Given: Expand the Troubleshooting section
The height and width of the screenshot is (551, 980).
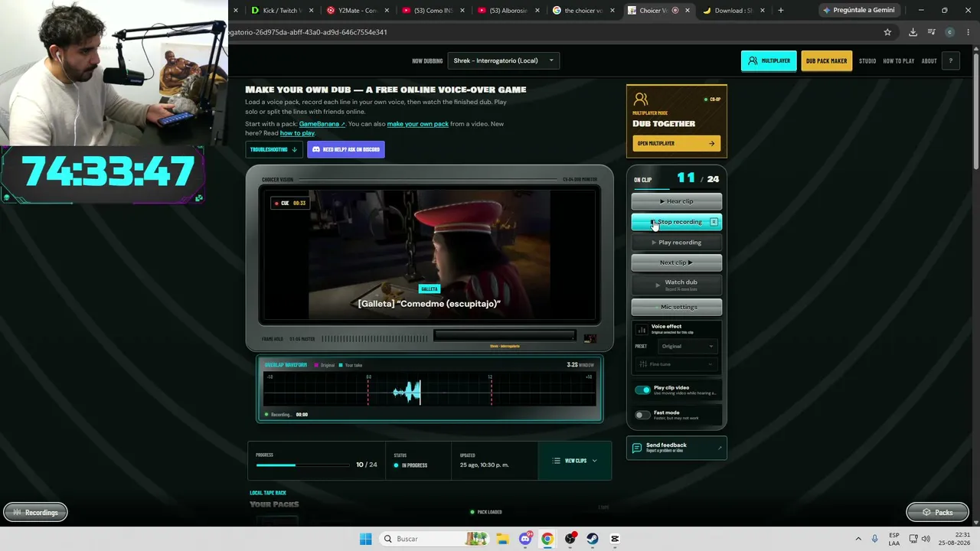Looking at the screenshot, I should [x=273, y=149].
